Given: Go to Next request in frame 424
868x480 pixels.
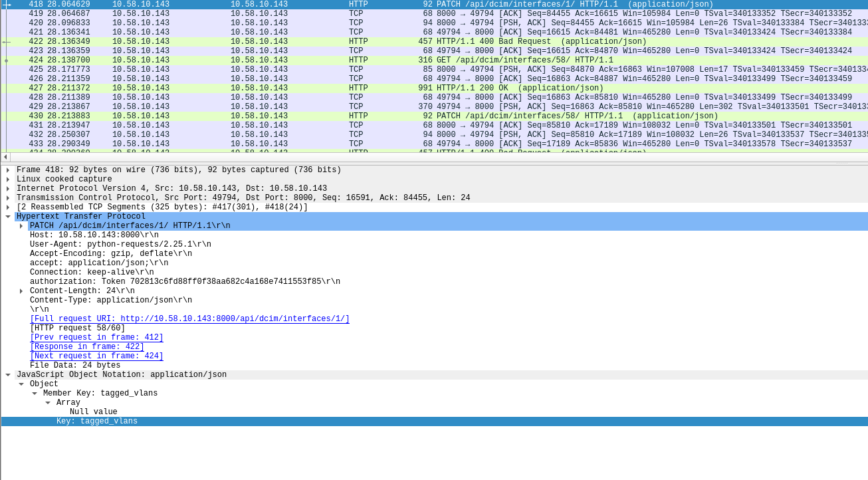Looking at the screenshot, I should coord(96,356).
